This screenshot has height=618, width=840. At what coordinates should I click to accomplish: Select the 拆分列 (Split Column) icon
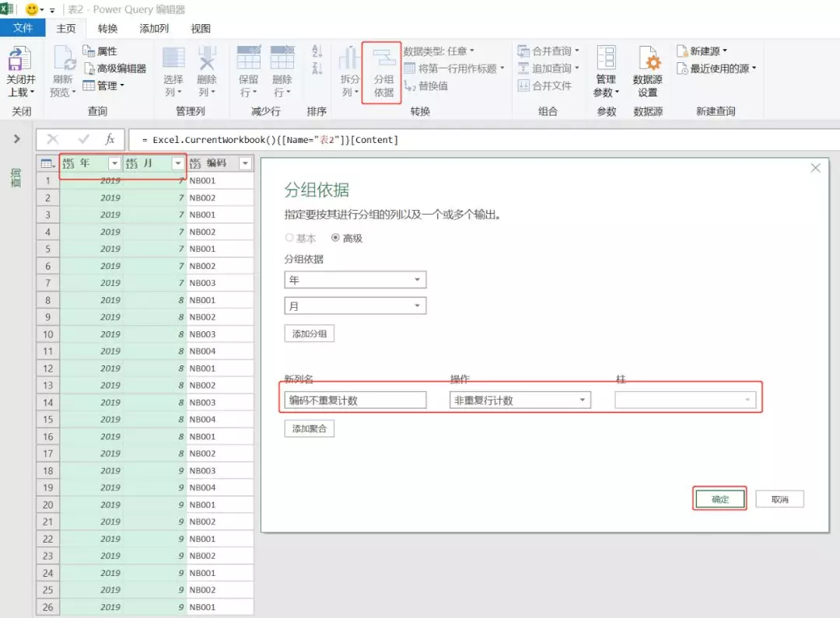tap(348, 70)
